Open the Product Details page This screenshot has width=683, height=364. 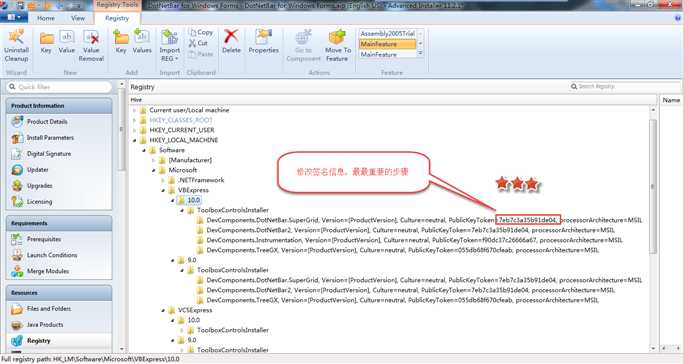pos(47,121)
